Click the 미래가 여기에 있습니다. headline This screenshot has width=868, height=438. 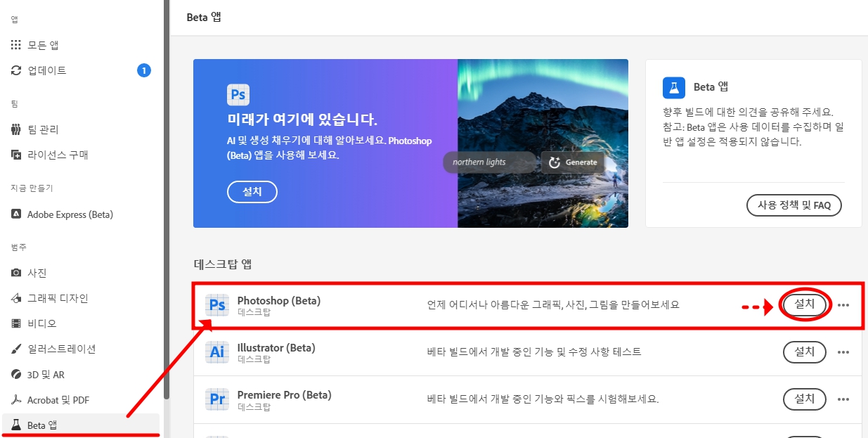pyautogui.click(x=302, y=119)
